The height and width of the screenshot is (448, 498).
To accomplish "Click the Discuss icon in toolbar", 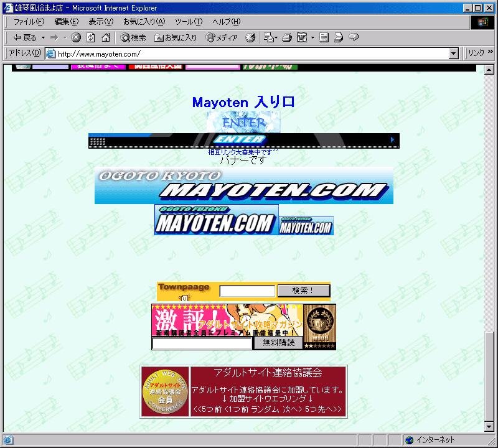I will click(x=324, y=38).
